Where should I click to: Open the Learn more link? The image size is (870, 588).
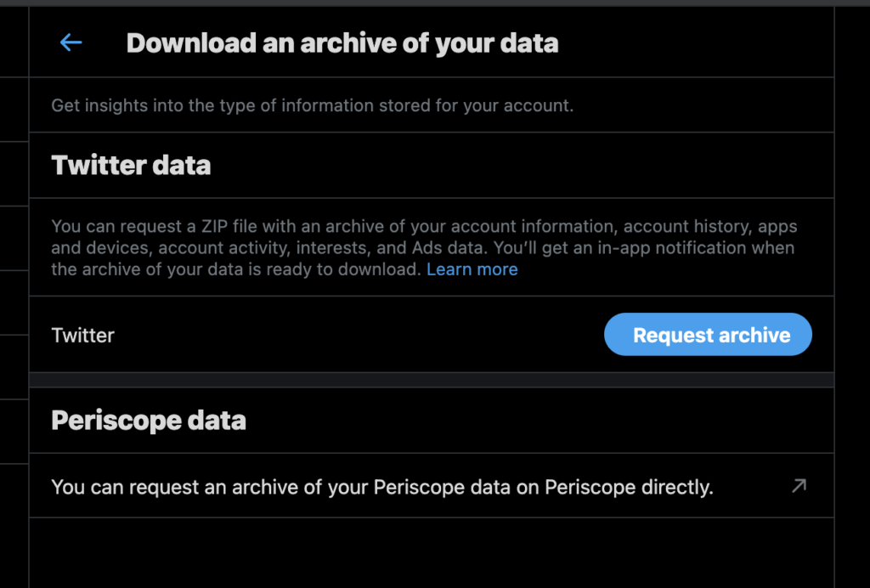pos(472,269)
